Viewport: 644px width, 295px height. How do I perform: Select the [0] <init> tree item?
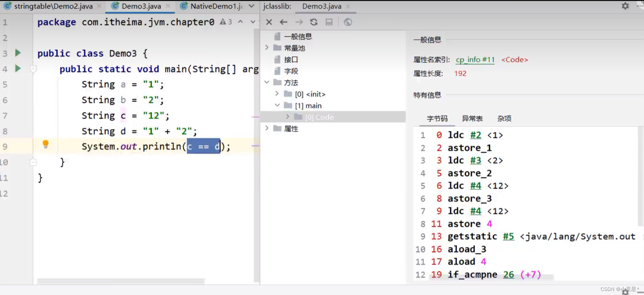click(x=310, y=94)
